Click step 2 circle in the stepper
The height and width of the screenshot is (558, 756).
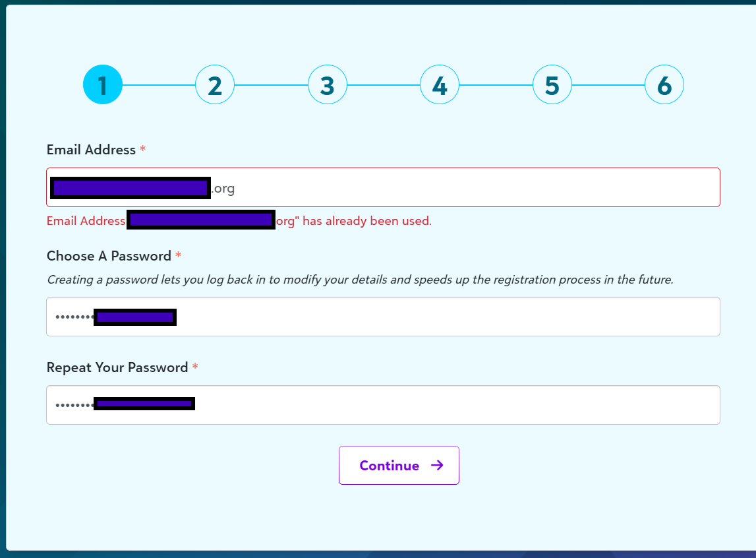[214, 84]
